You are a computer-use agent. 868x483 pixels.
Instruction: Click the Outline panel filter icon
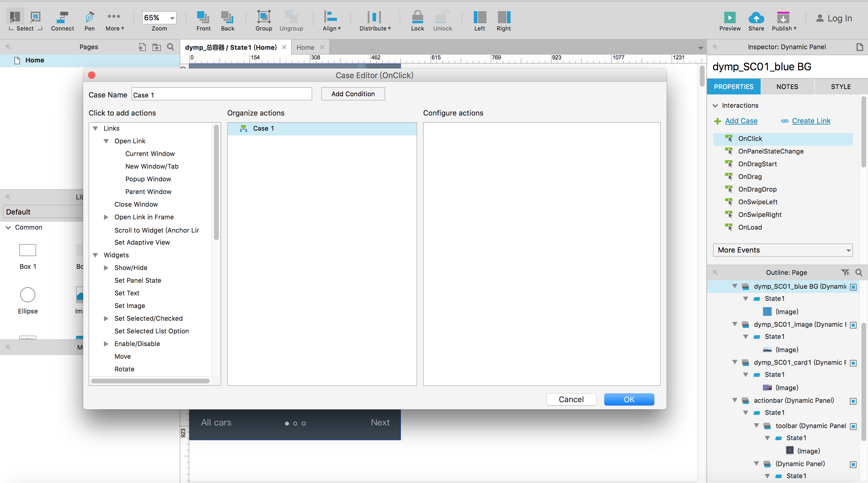[x=845, y=272]
